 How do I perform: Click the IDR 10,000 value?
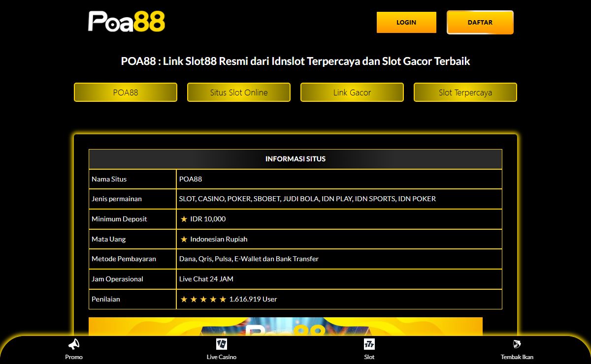[208, 219]
